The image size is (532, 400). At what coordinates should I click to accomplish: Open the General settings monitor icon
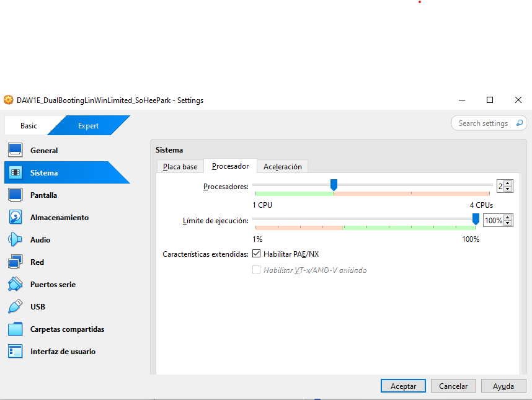click(16, 150)
